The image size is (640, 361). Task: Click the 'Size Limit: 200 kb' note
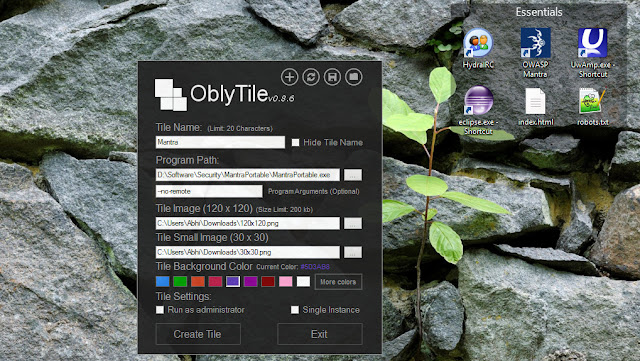tap(284, 210)
